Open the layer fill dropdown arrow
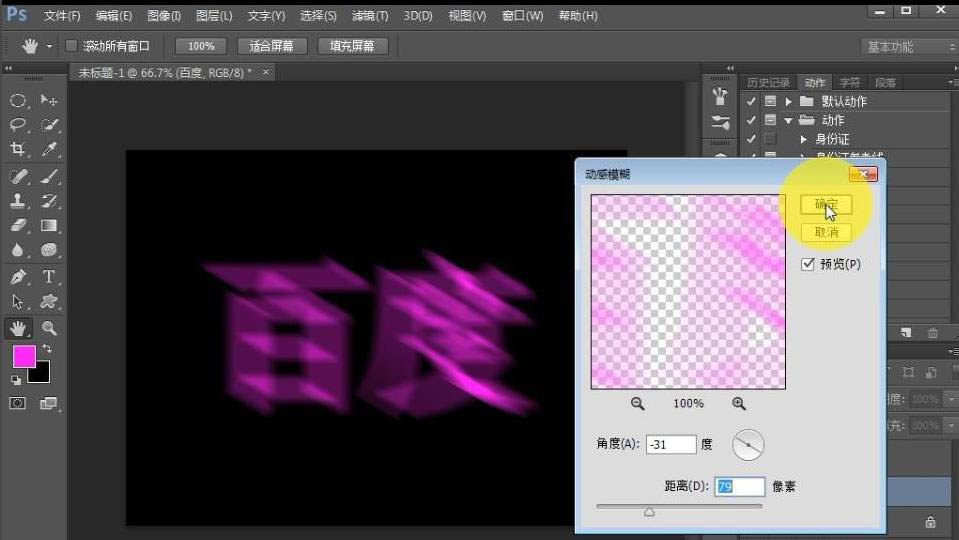This screenshot has width=959, height=540. 951,425
